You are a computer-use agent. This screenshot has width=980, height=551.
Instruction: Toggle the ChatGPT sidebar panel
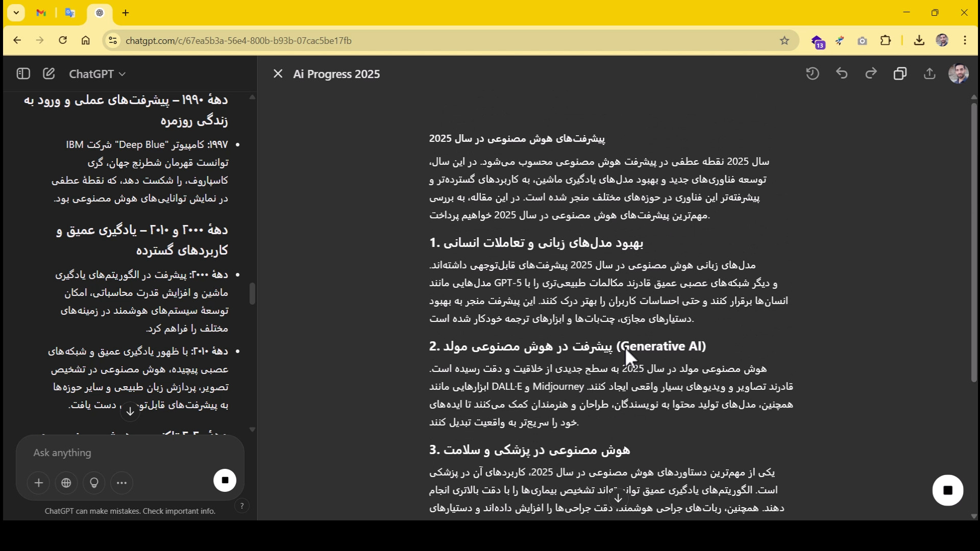pyautogui.click(x=23, y=74)
